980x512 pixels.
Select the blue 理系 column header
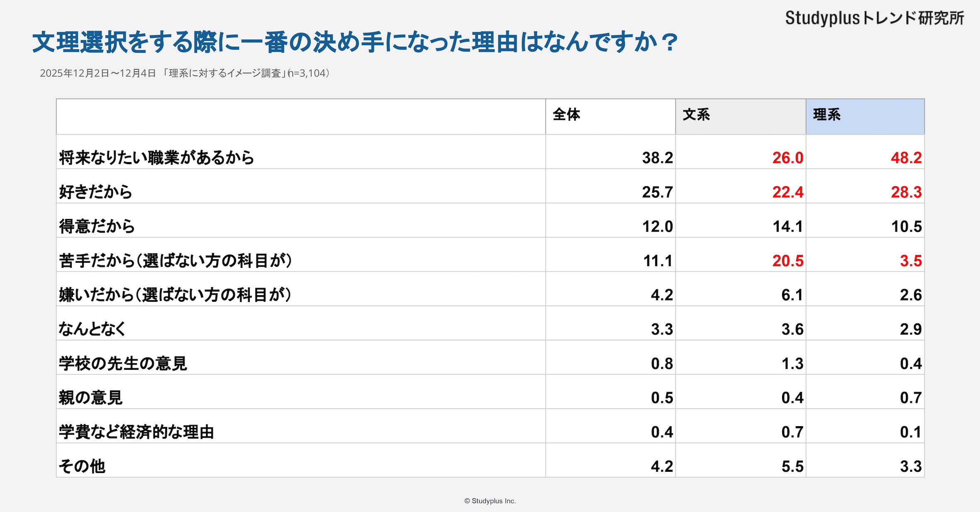[827, 115]
